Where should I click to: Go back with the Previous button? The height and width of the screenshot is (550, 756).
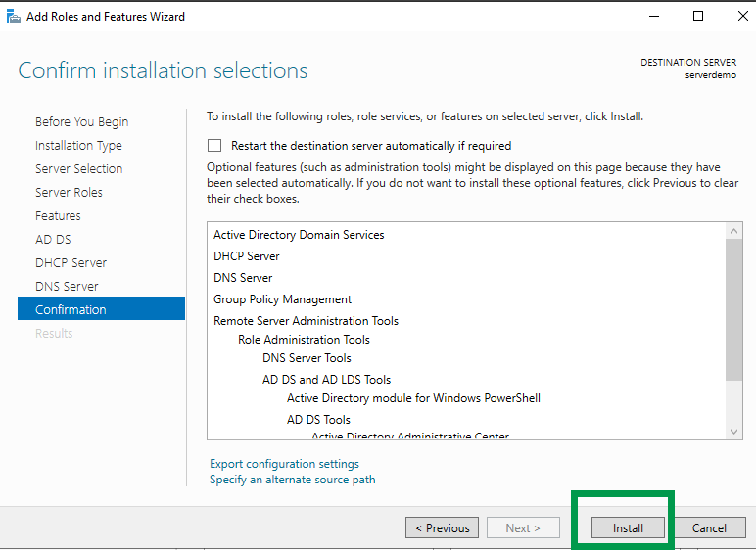[x=442, y=528]
